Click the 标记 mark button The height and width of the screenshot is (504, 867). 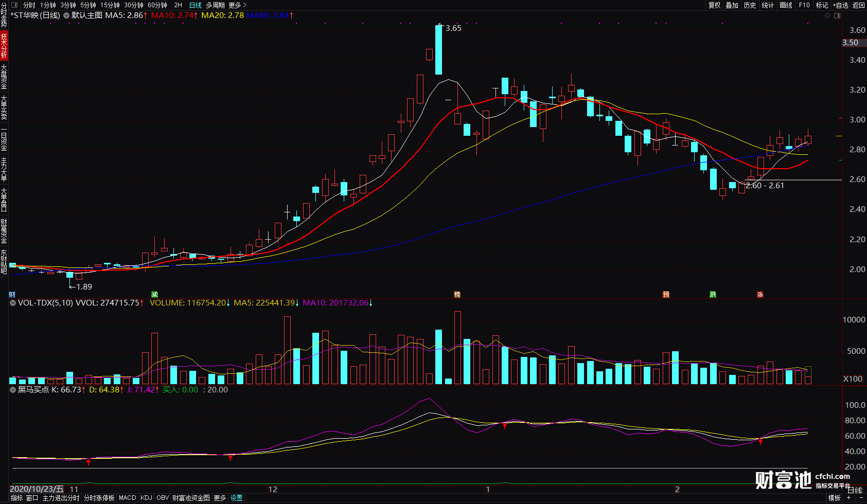point(822,5)
